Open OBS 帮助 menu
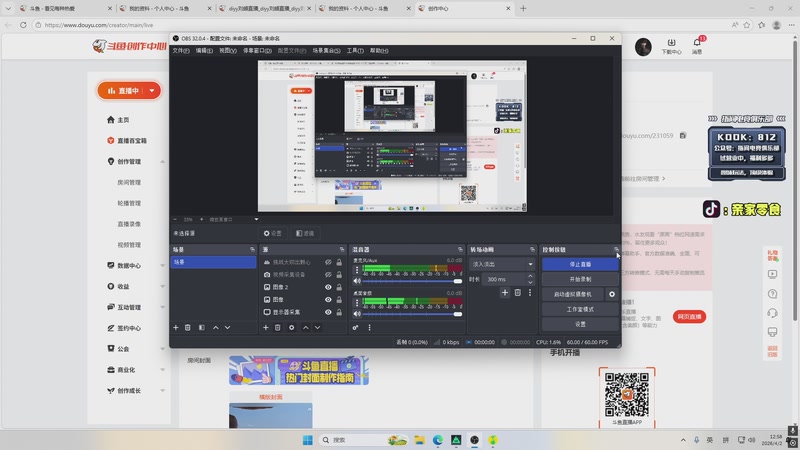The height and width of the screenshot is (450, 800). pos(379,51)
